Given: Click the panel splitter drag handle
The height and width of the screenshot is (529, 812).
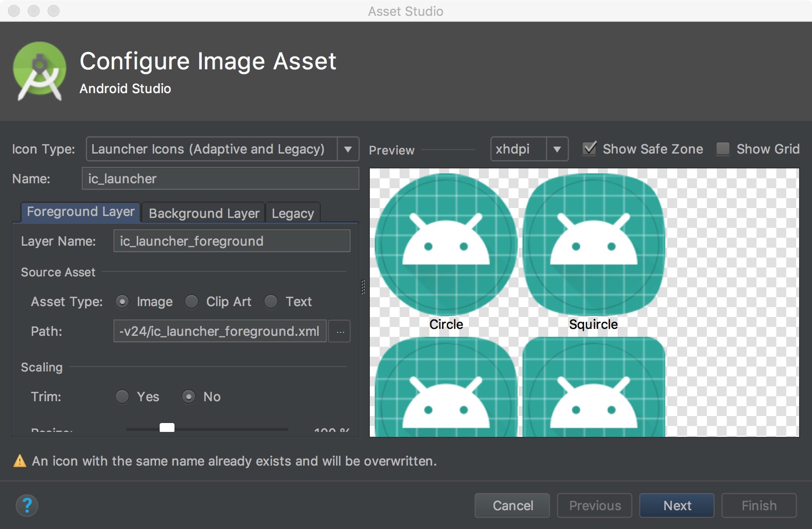Looking at the screenshot, I should [x=363, y=287].
